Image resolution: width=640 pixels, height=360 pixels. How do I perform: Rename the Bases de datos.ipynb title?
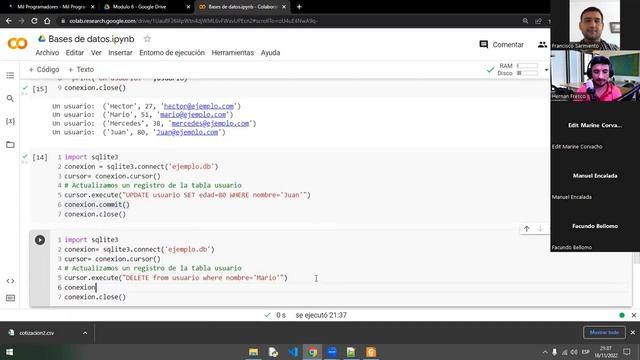pos(91,39)
